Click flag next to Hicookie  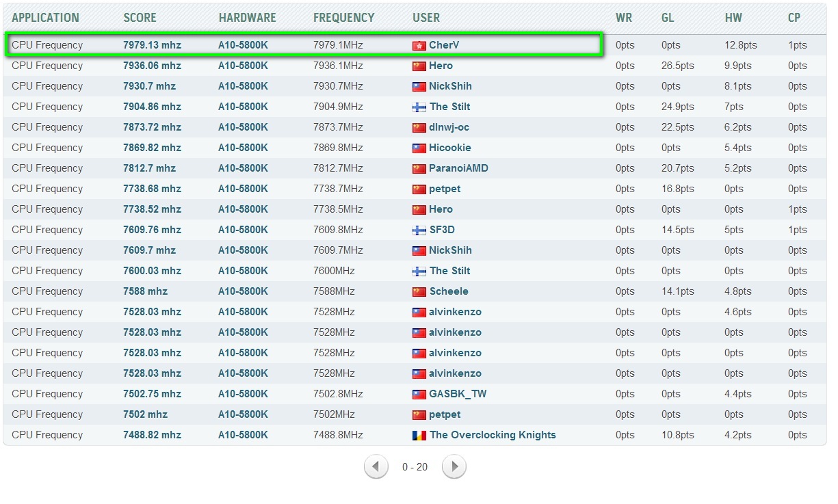click(x=419, y=148)
